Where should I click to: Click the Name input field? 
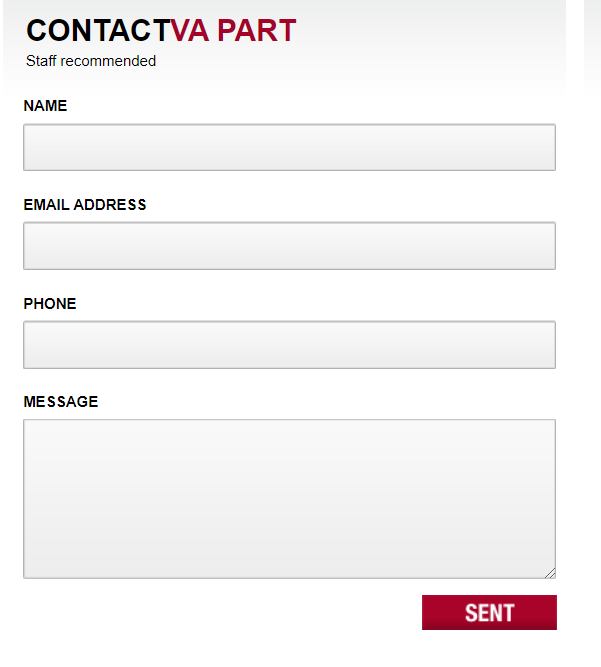coord(289,147)
